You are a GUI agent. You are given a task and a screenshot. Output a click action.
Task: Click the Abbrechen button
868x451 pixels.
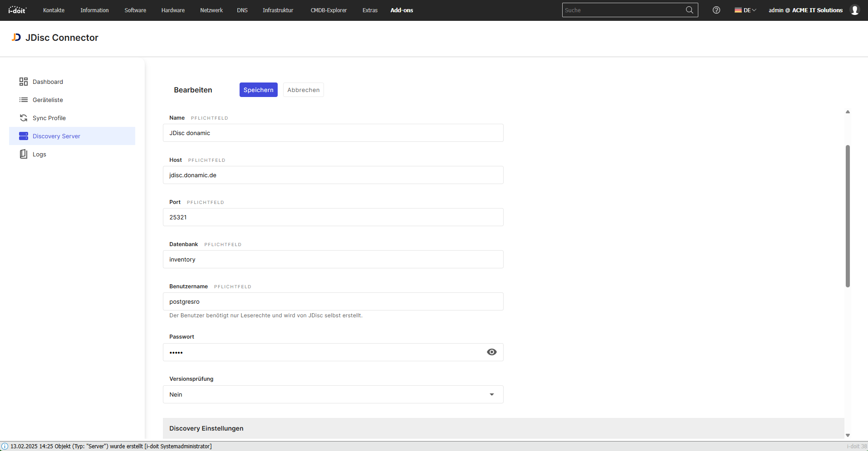pos(303,90)
